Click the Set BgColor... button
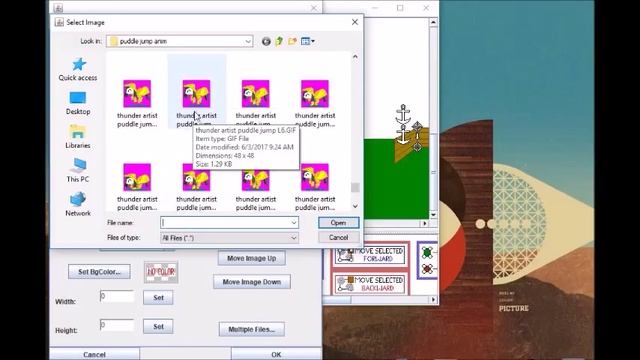This screenshot has height=360, width=640. (x=99, y=272)
